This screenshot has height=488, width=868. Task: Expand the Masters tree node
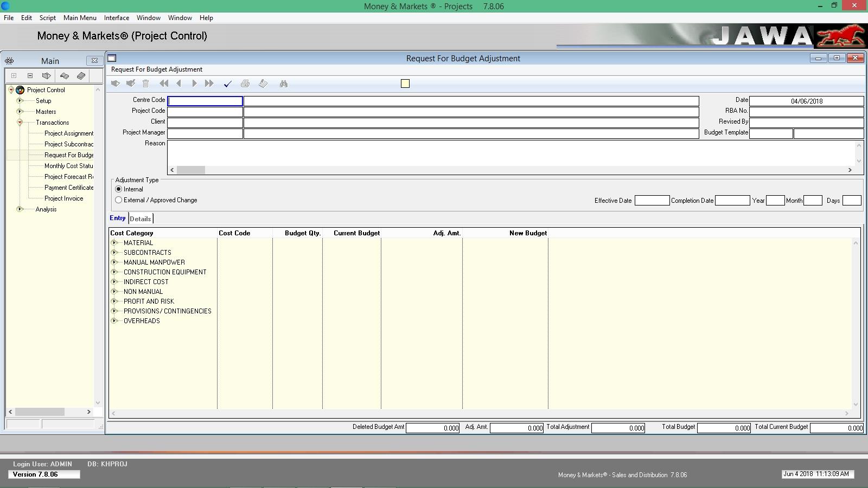(x=20, y=112)
